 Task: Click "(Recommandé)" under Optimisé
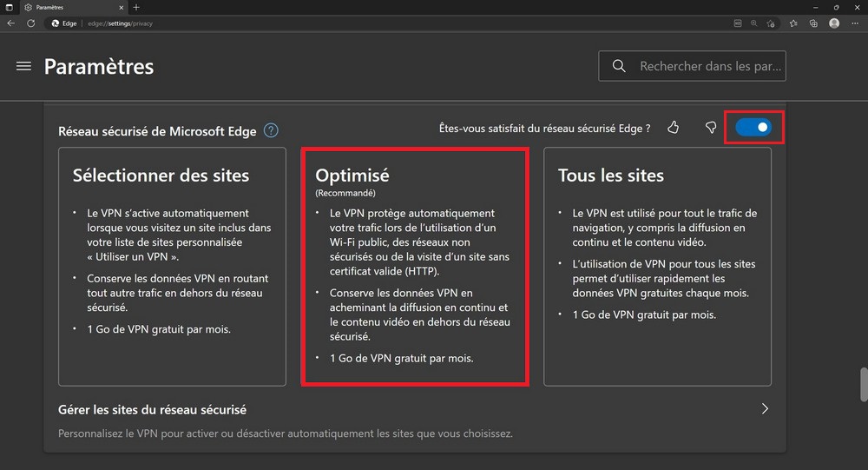click(345, 193)
